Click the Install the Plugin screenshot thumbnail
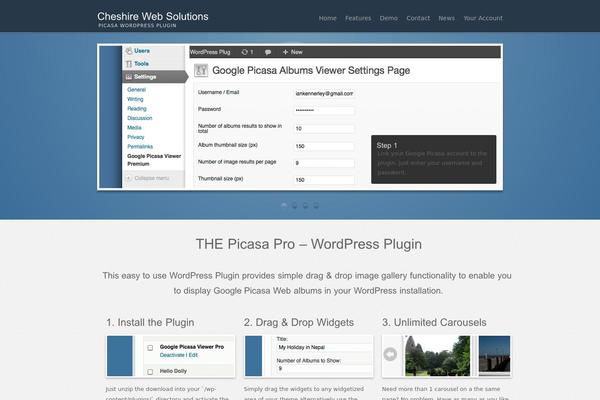Image resolution: width=600 pixels, height=400 pixels. click(171, 356)
